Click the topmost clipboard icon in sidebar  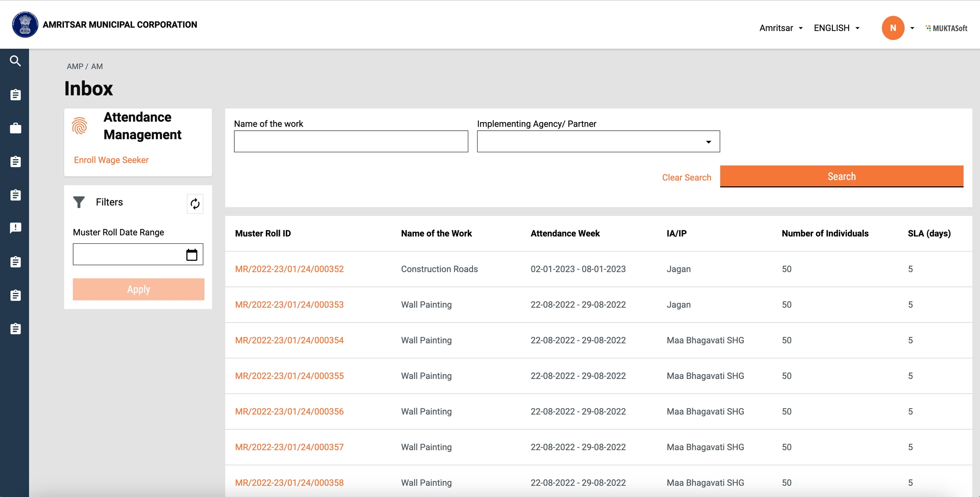[15, 94]
